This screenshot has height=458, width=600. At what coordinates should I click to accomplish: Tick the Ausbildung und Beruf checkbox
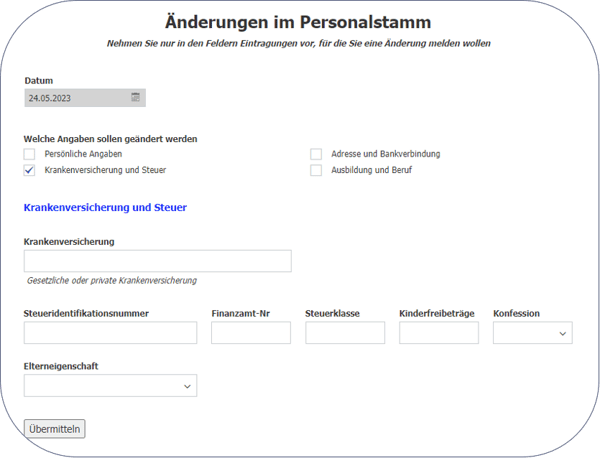pyautogui.click(x=316, y=170)
